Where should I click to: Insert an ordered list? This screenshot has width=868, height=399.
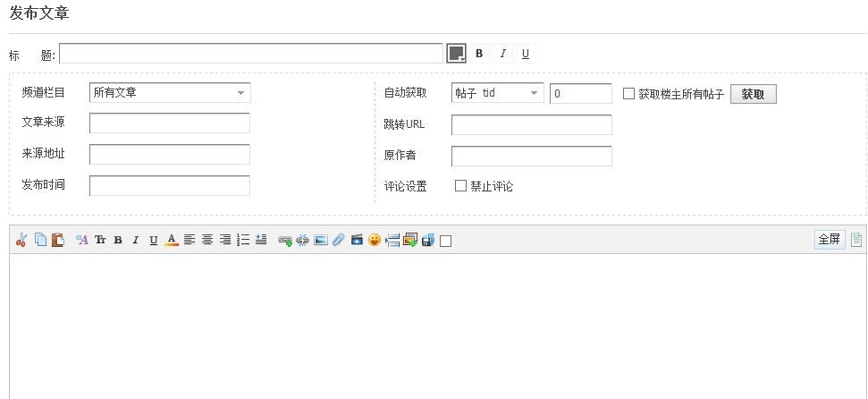(243, 240)
